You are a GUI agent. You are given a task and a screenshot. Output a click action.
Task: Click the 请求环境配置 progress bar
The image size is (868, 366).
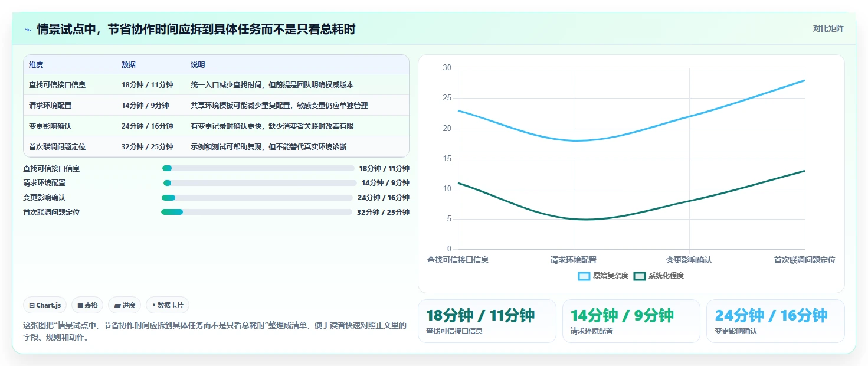tap(260, 183)
